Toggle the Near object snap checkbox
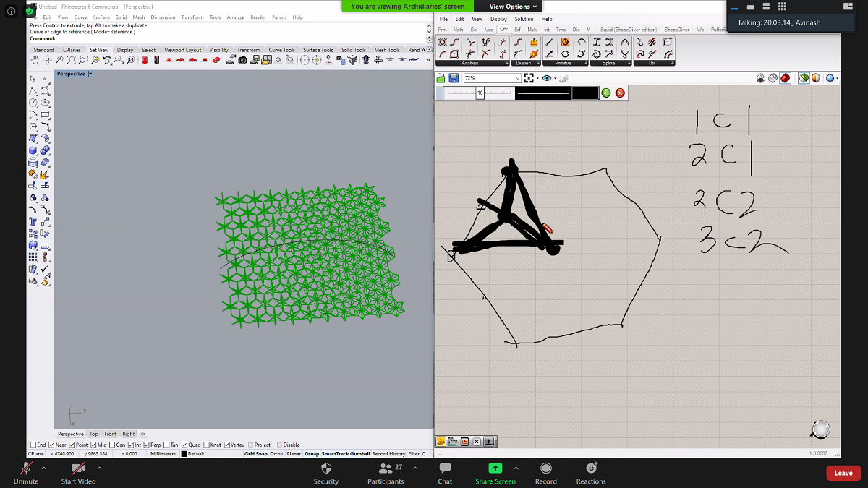Image resolution: width=868 pixels, height=488 pixels. [x=51, y=444]
